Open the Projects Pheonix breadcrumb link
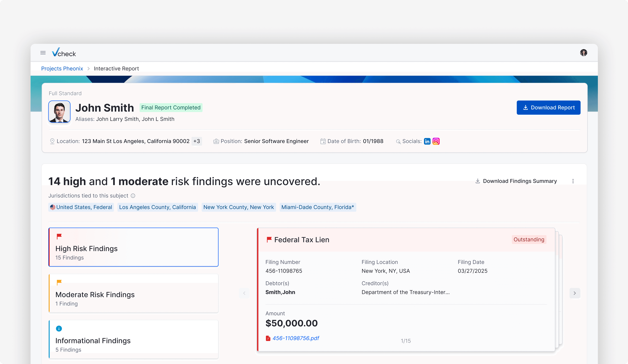The height and width of the screenshot is (364, 628). [62, 68]
